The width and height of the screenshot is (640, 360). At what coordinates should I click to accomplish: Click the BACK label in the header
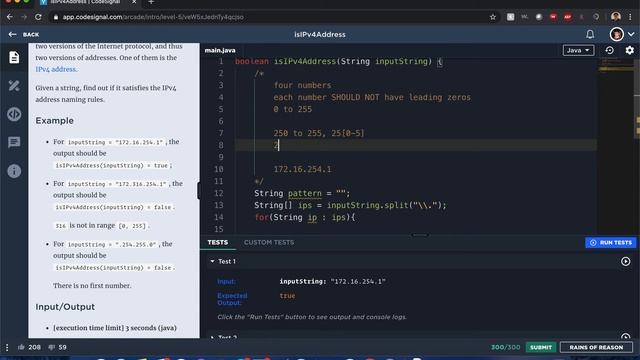[x=31, y=35]
